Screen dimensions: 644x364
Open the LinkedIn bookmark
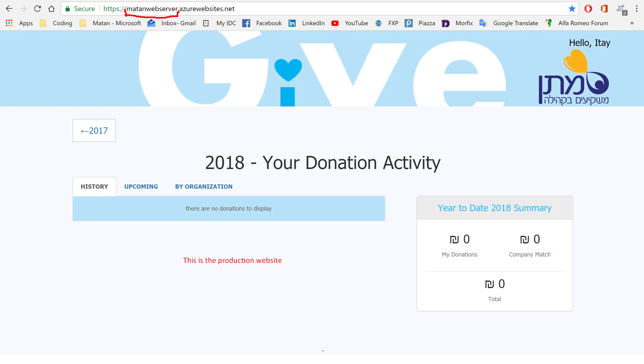point(306,23)
